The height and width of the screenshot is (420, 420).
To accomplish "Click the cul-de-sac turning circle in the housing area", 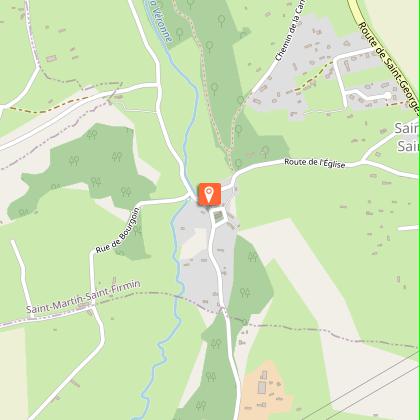I will (387, 95).
